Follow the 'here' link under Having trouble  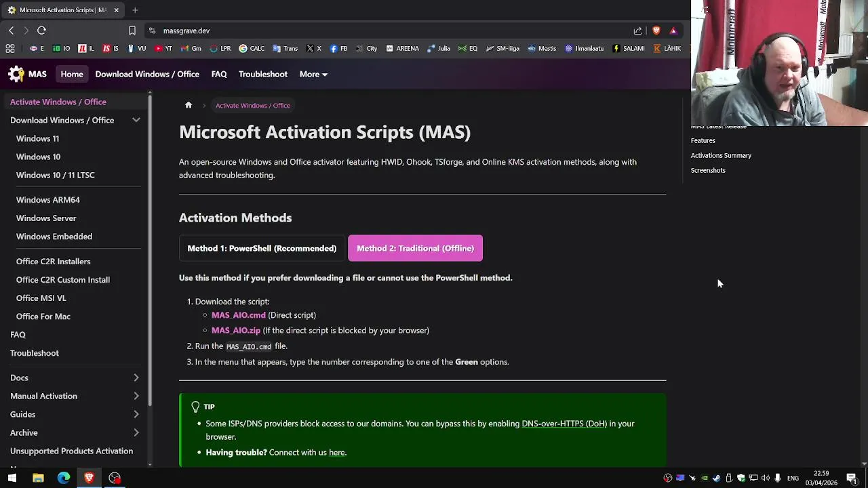point(337,452)
